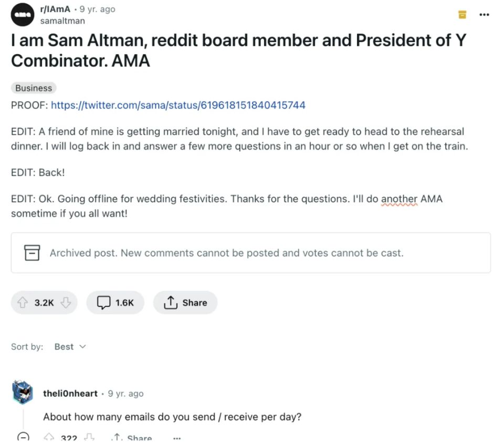The width and height of the screenshot is (504, 442).
Task: Open the post overflow menu (three dots)
Action: pos(484,15)
